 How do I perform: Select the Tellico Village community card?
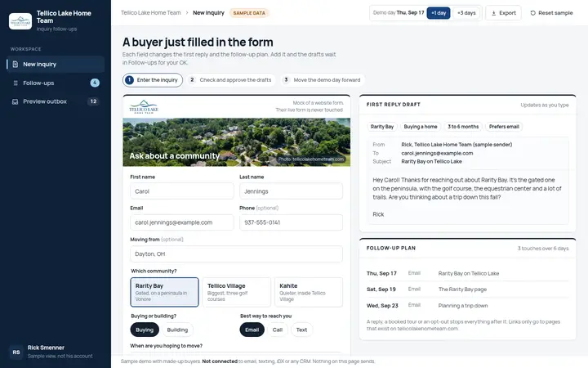tap(236, 292)
